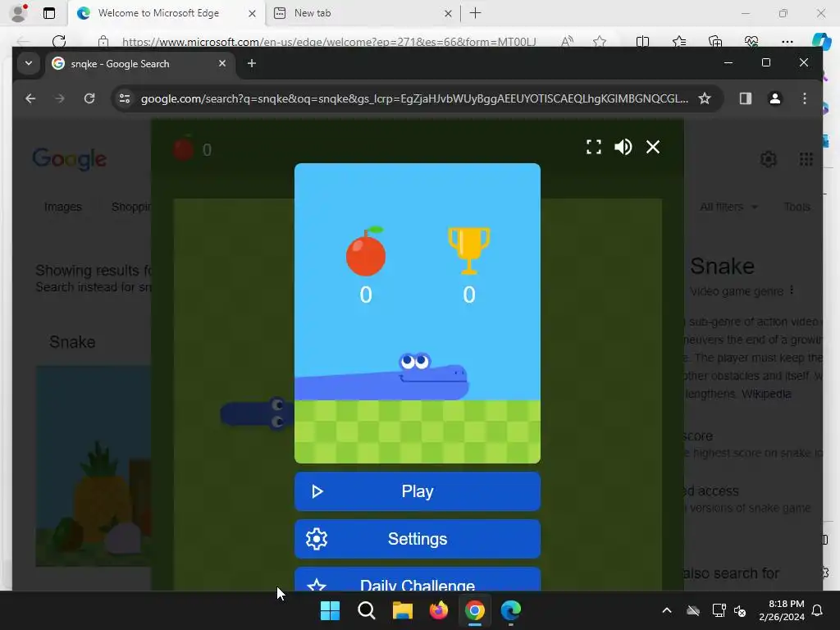Open Edge profile avatar
Screen dimensions: 840x630
click(x=19, y=13)
